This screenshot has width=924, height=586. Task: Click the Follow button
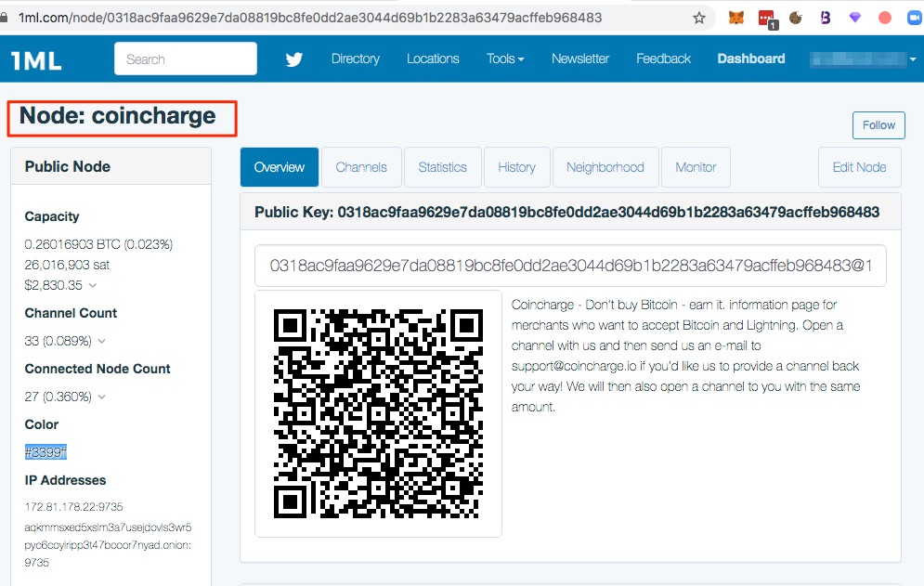[878, 125]
